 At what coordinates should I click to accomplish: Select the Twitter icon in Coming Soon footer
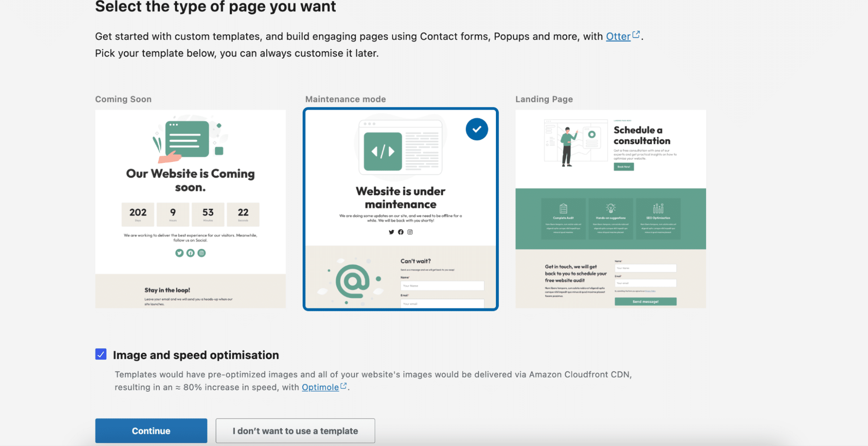coord(179,253)
